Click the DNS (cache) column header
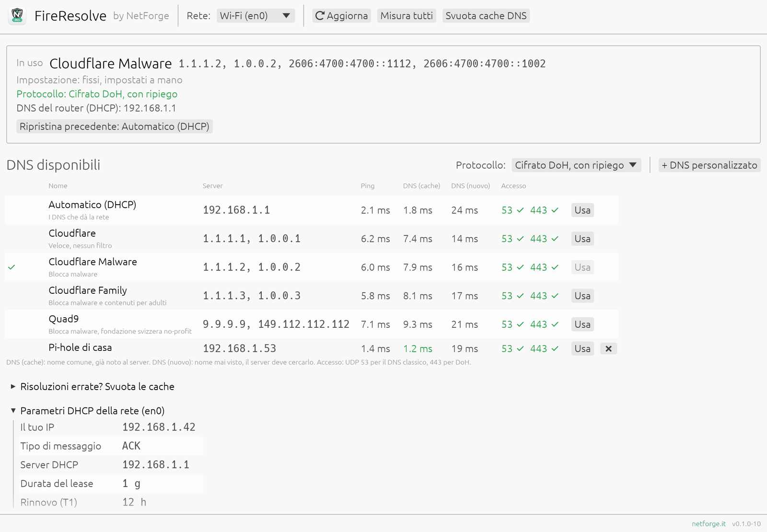767x532 pixels. tap(421, 186)
